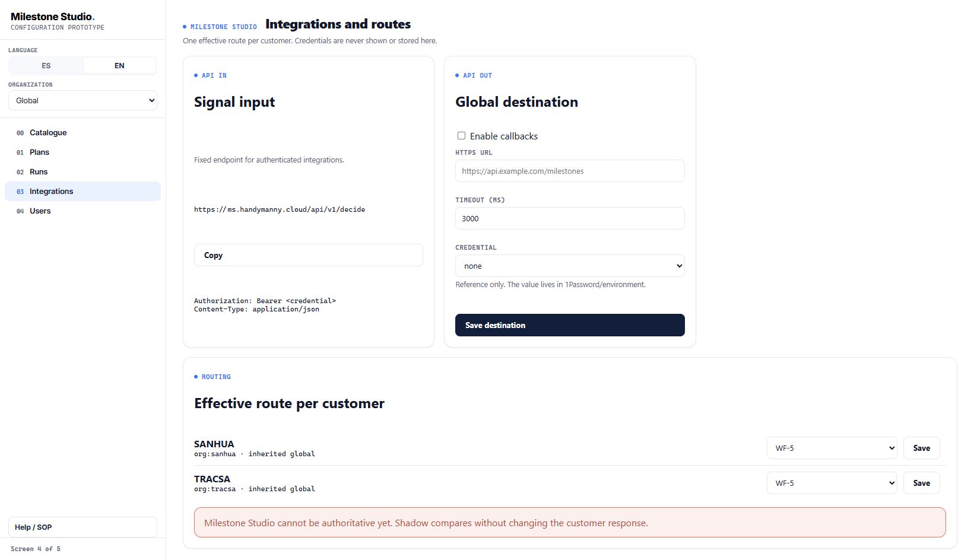Open the Organization dropdown showing Global
This screenshot has height=560, width=974.
point(83,100)
